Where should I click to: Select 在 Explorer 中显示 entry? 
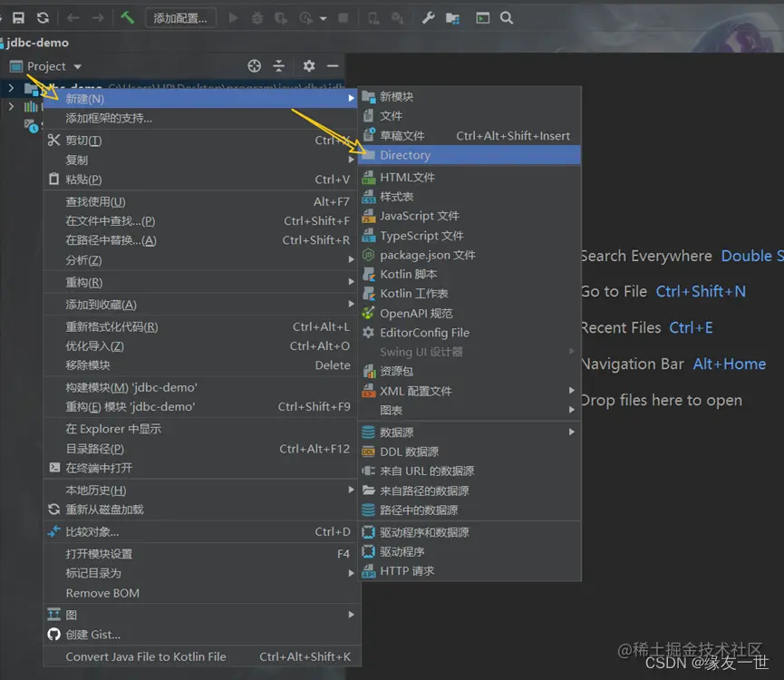click(x=200, y=429)
